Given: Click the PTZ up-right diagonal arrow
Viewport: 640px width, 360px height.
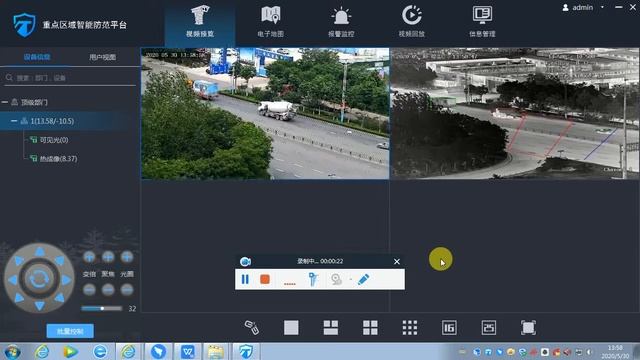Looking at the screenshot, I should [x=60, y=260].
